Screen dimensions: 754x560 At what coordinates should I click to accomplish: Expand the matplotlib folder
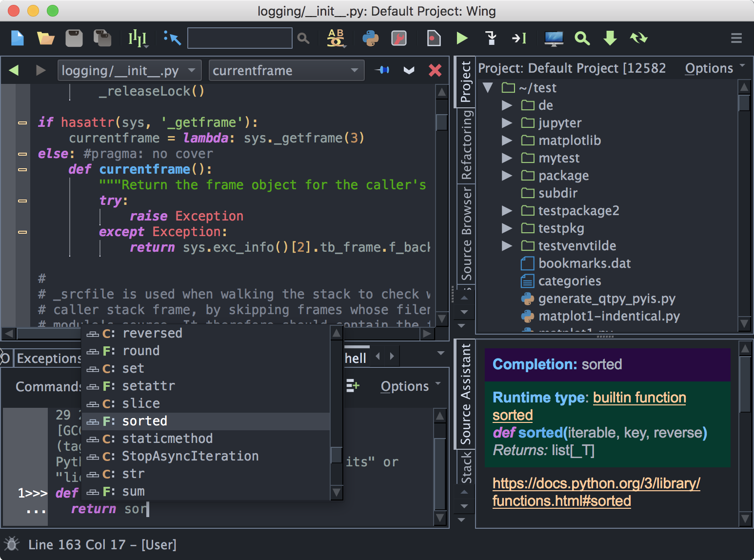[507, 140]
